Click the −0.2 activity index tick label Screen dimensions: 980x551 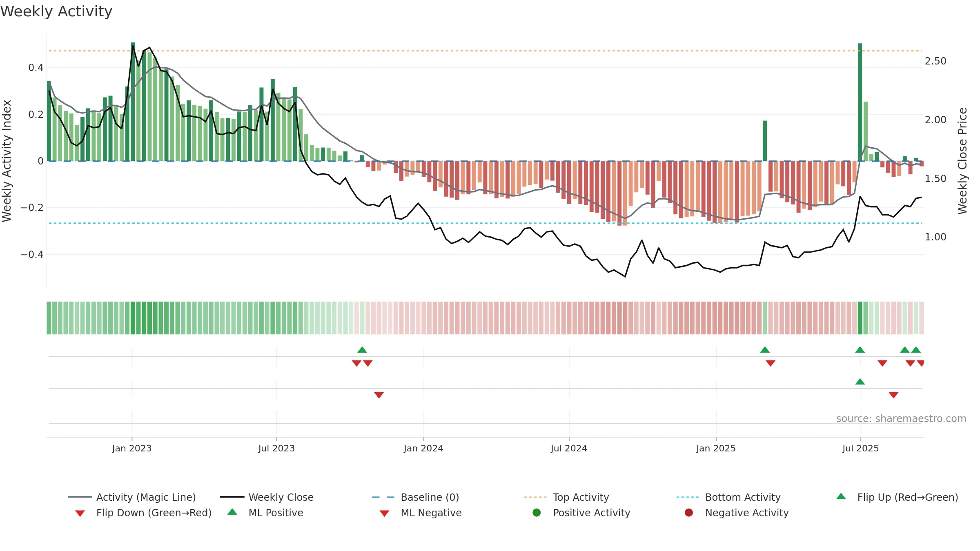[x=32, y=208]
